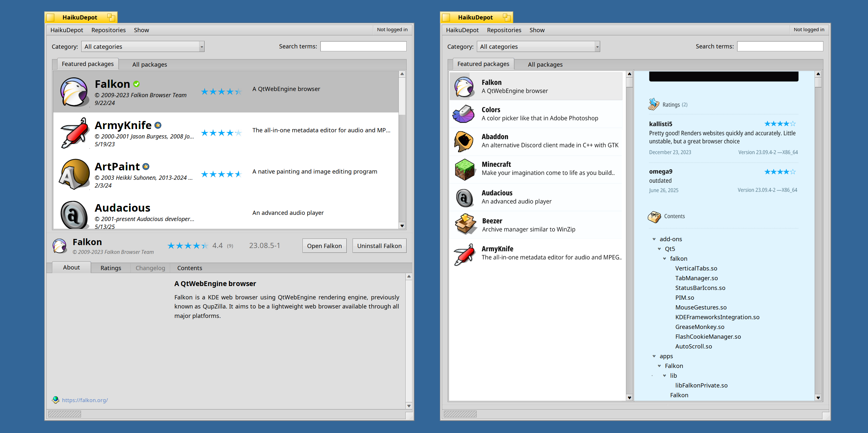This screenshot has width=868, height=433.
Task: Select Featured packages tab in right window
Action: coord(483,64)
